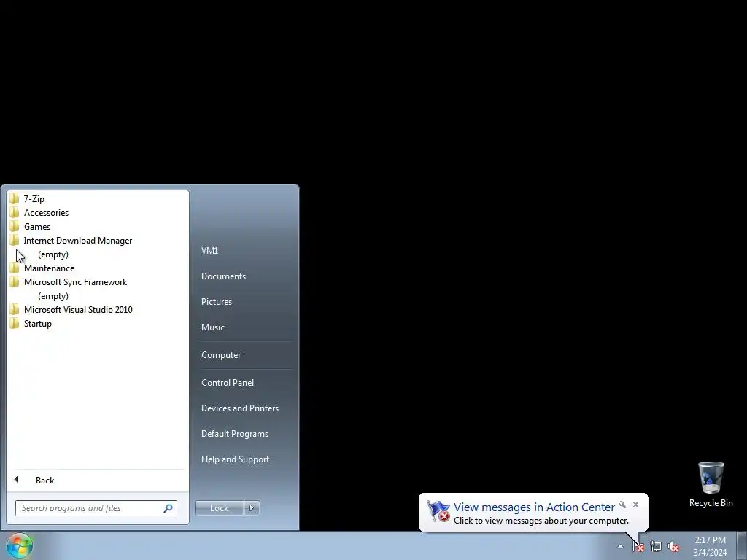The width and height of the screenshot is (747, 560).
Task: Lock the computer with Lock button
Action: pos(219,508)
